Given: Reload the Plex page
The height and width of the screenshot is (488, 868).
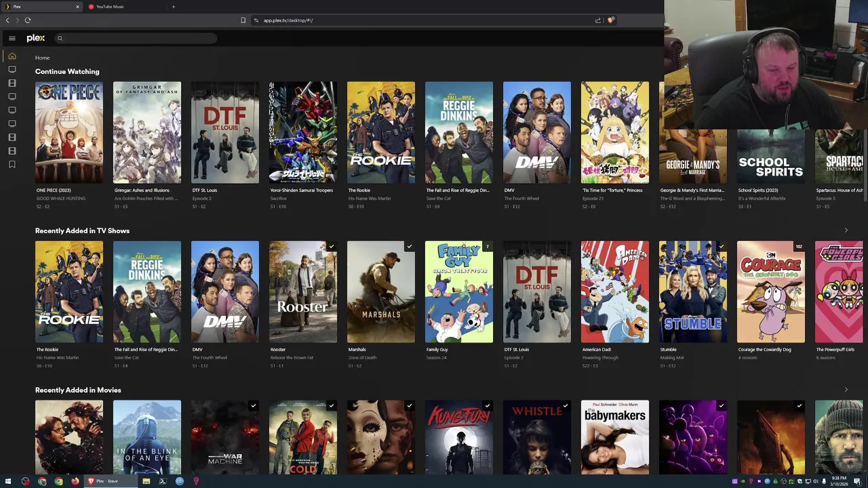Looking at the screenshot, I should pyautogui.click(x=28, y=20).
